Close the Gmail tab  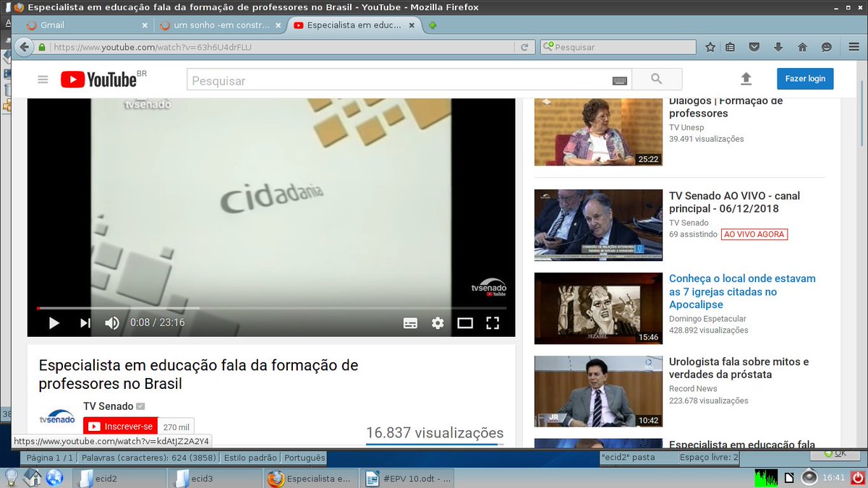click(x=145, y=25)
